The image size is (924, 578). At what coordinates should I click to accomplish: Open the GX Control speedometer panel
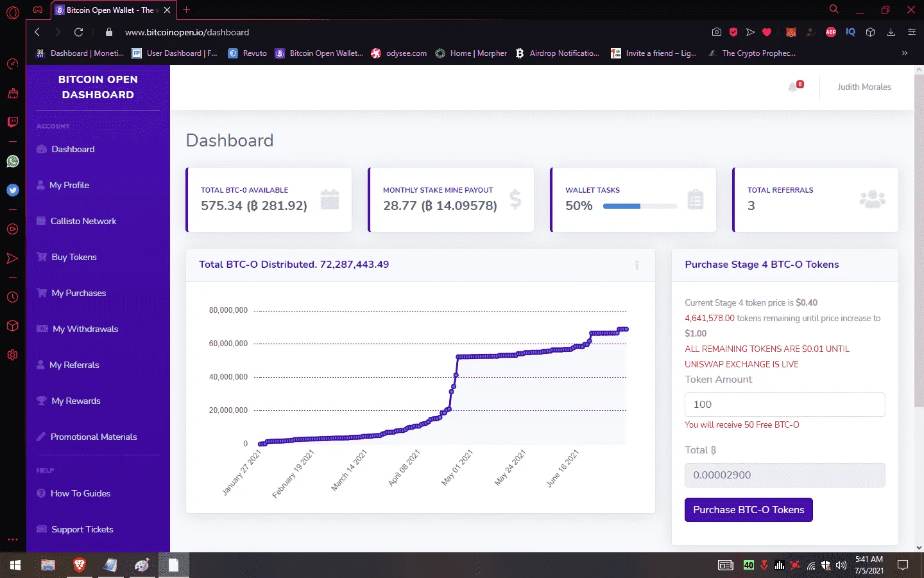(12, 64)
